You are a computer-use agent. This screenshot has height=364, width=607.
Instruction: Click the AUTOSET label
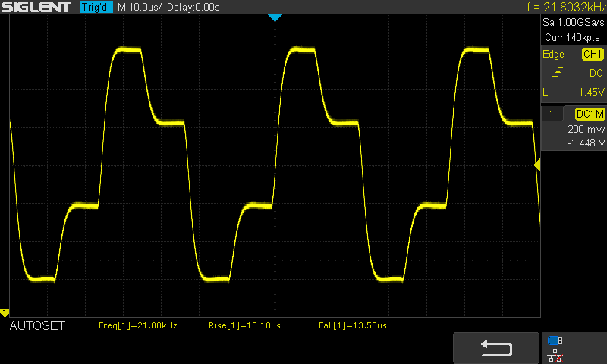(37, 326)
